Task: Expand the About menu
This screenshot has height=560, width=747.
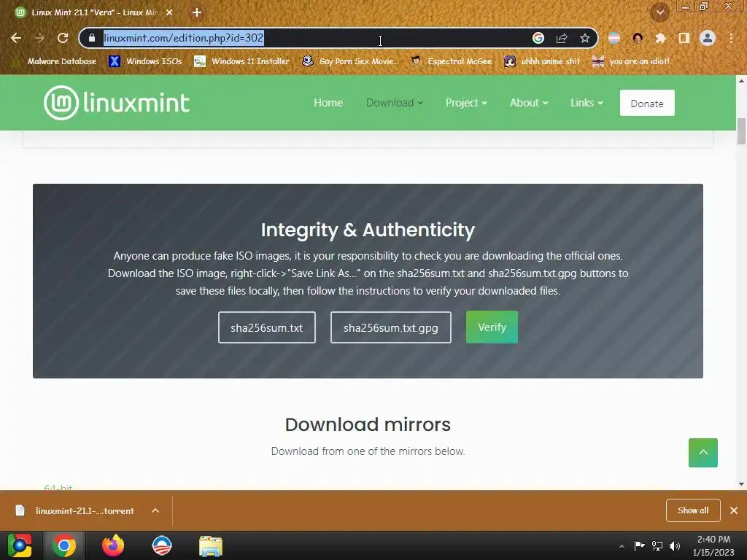Action: click(529, 103)
